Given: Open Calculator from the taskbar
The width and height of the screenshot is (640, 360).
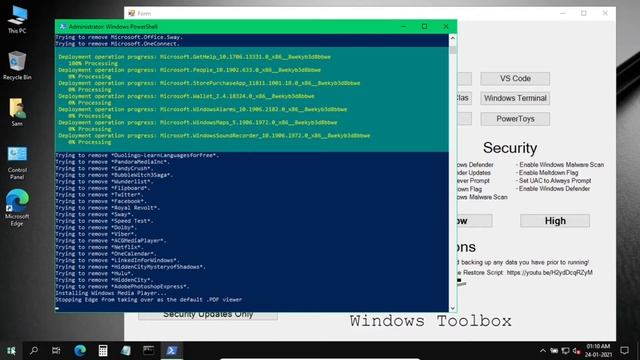Looking at the screenshot, I should coord(103,351).
